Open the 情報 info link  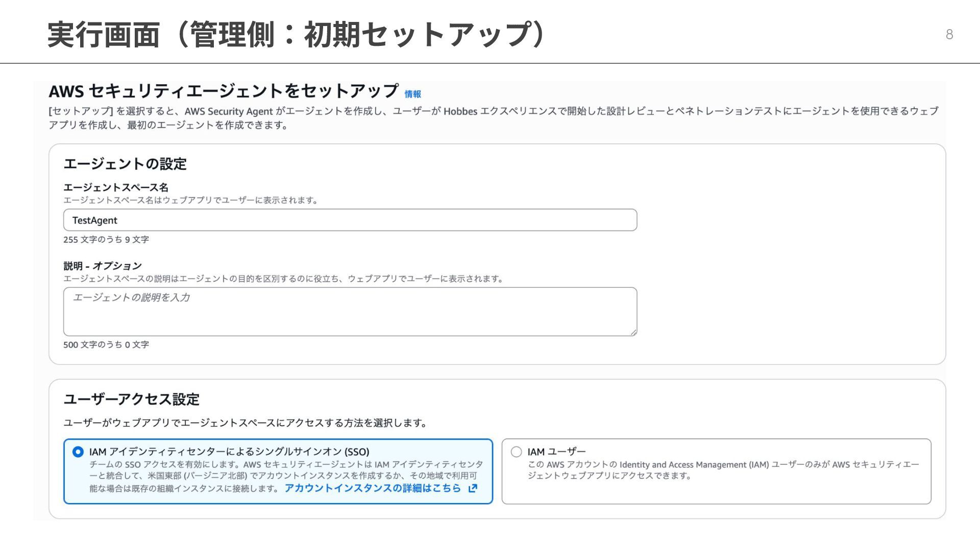click(x=412, y=94)
